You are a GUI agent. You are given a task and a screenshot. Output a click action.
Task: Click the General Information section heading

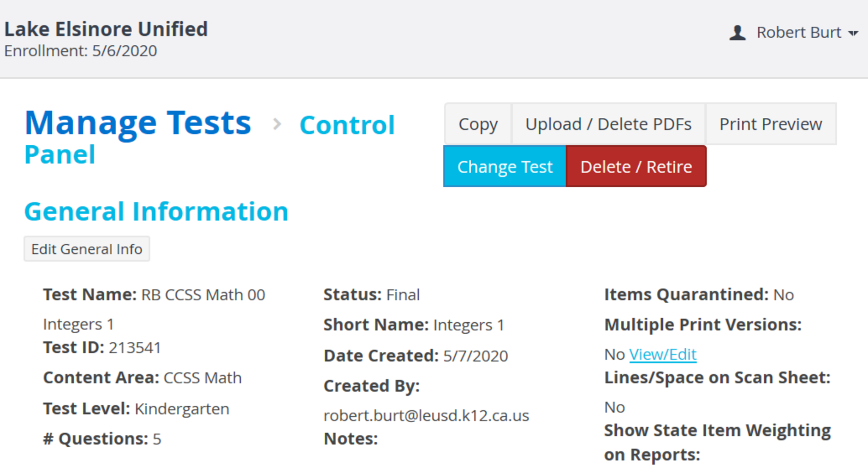pyautogui.click(x=156, y=211)
